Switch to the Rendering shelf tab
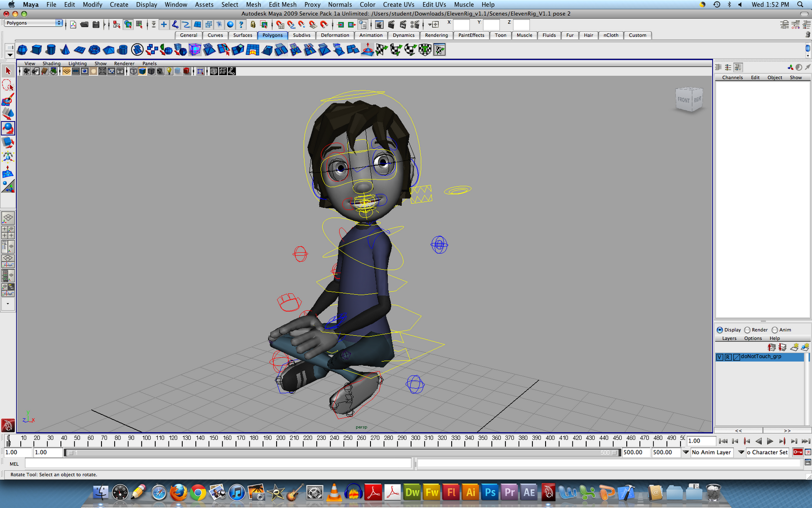812x508 pixels. pos(436,36)
